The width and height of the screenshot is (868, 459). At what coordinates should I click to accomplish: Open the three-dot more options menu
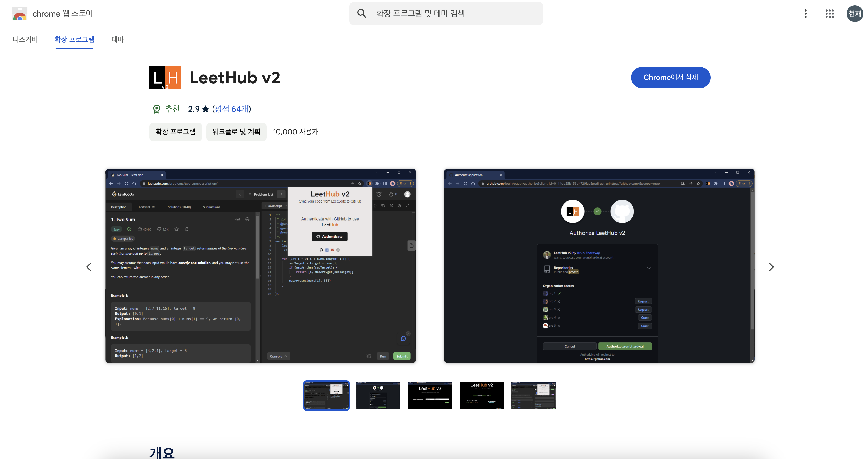(805, 13)
